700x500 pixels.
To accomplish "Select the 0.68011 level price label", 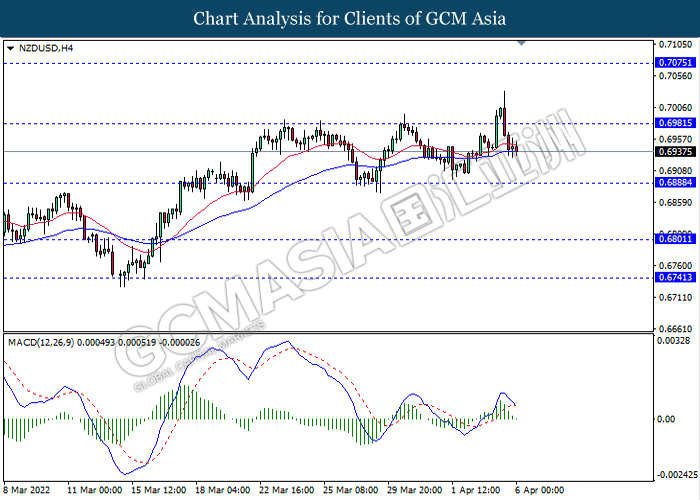I will point(675,239).
